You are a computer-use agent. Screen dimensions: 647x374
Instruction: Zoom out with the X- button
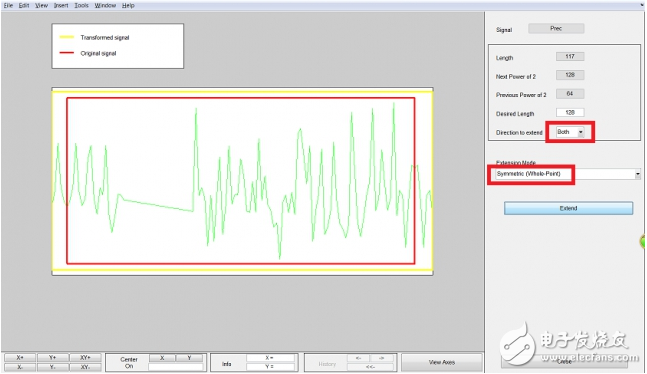[20, 367]
